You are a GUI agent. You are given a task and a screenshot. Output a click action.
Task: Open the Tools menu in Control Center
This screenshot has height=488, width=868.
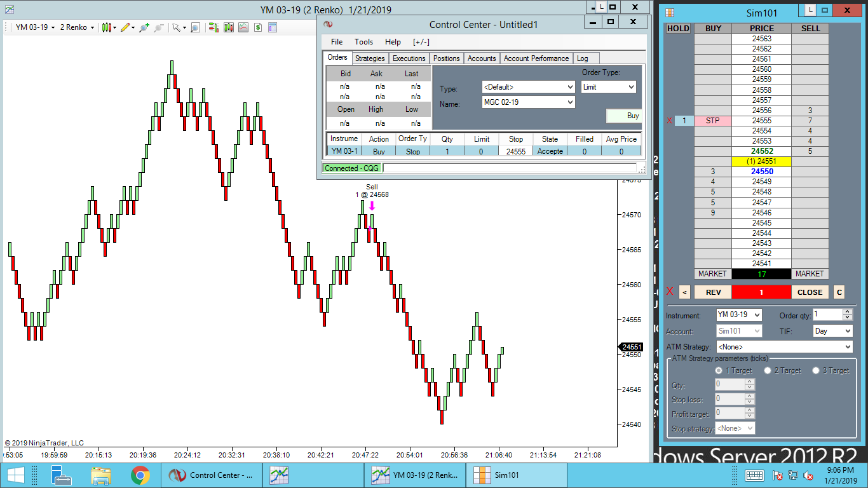[x=364, y=42]
